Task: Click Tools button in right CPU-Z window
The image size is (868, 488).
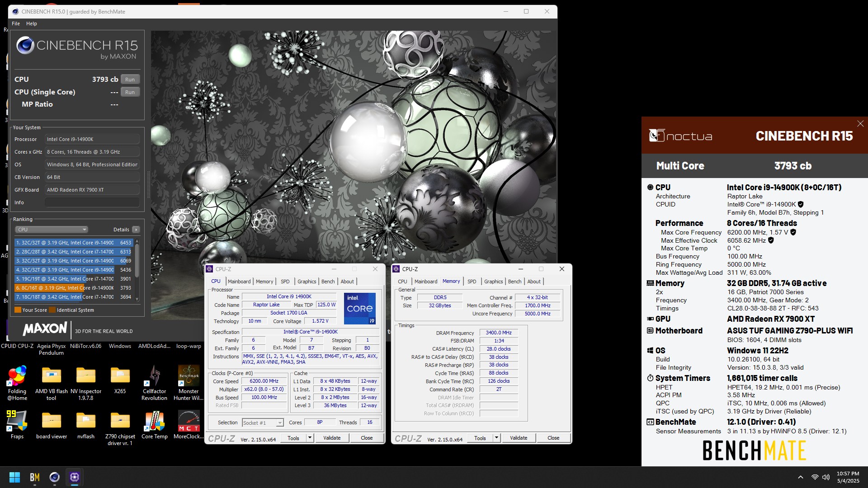Action: coord(480,438)
